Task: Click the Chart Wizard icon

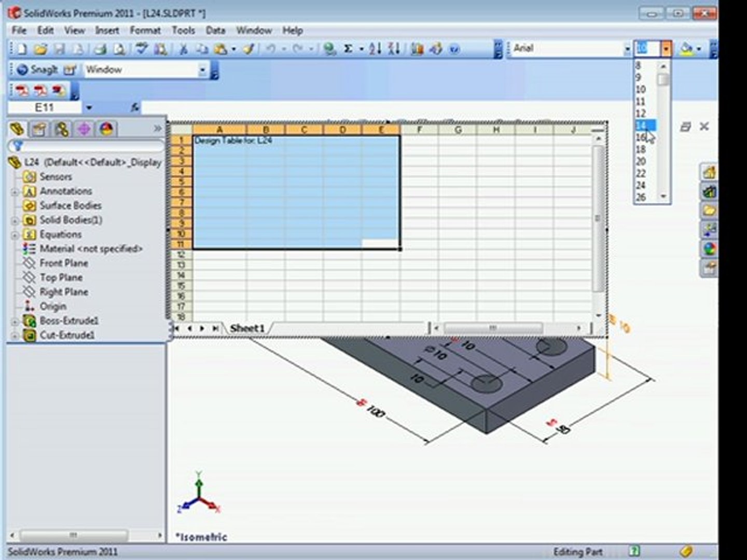Action: [417, 49]
